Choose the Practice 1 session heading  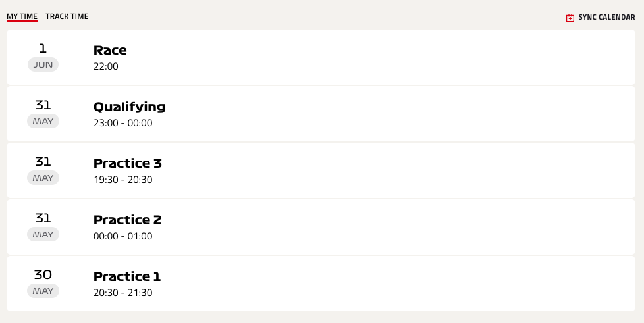(127, 277)
